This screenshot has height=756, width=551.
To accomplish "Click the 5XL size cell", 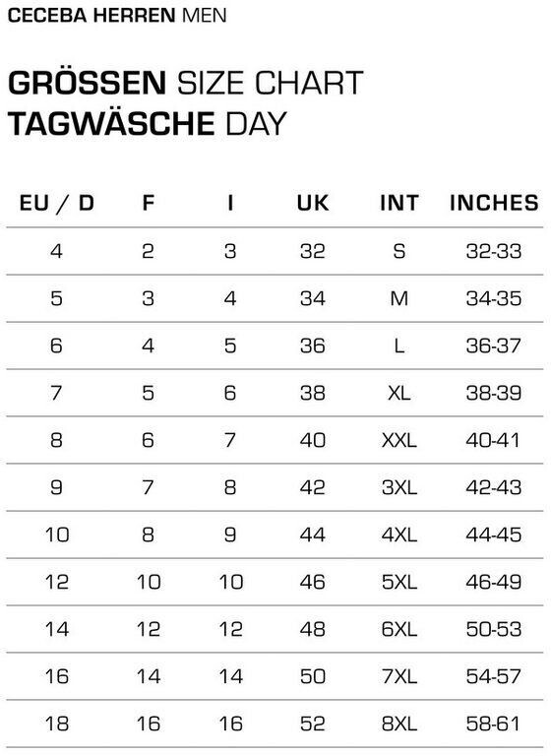I will [399, 582].
